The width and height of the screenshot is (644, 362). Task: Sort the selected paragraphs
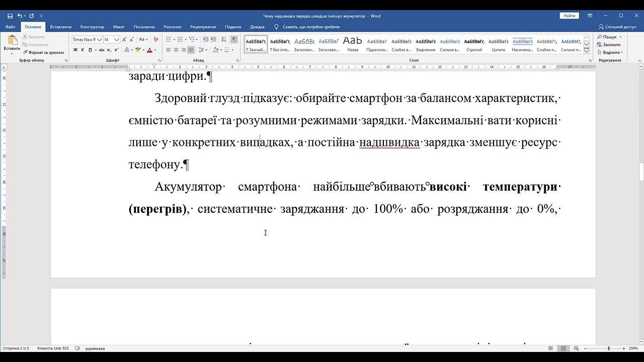pyautogui.click(x=223, y=39)
